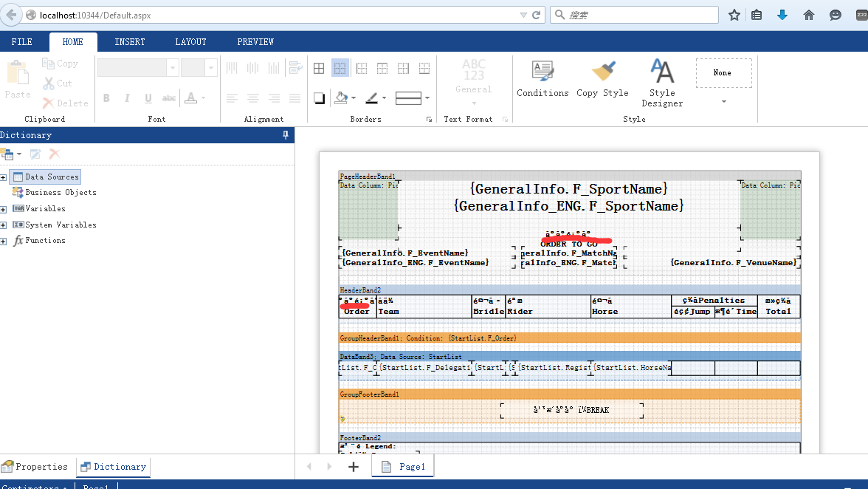Open the fill color dropdown arrow
Image resolution: width=868 pixels, height=489 pixels.
353,98
